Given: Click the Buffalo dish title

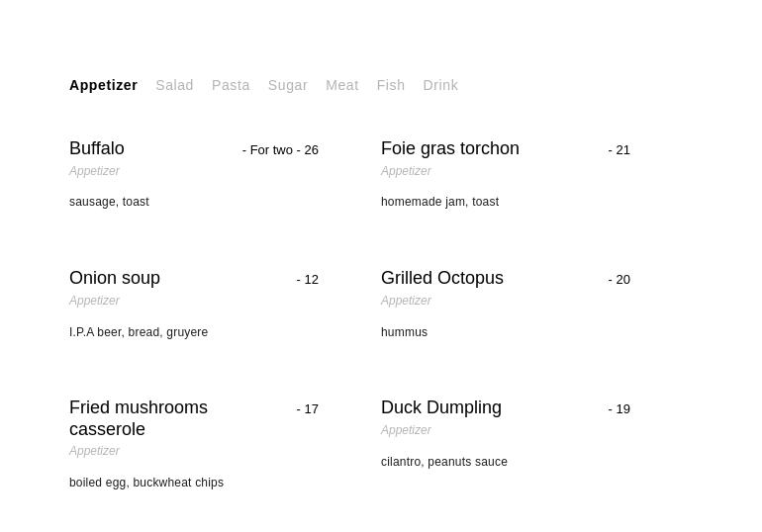Looking at the screenshot, I should pos(97,148).
